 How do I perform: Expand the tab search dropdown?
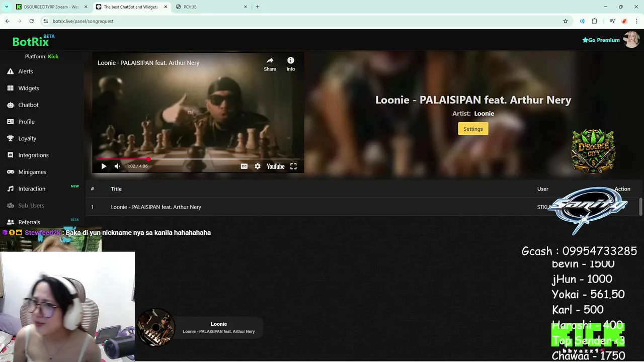click(7, 7)
